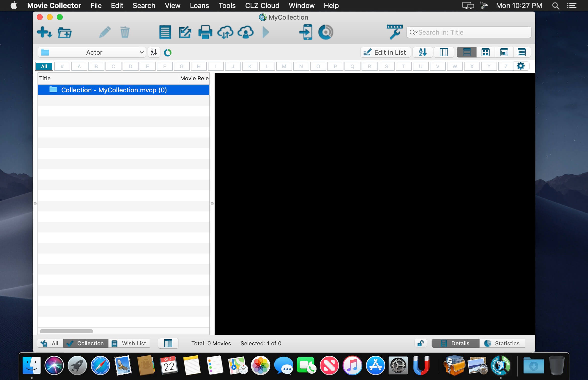Open the CLZ Cloud menu
Viewport: 588px width, 380px height.
(262, 6)
